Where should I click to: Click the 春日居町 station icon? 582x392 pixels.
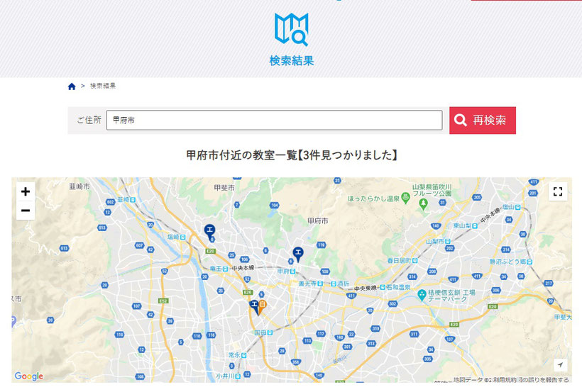point(415,261)
